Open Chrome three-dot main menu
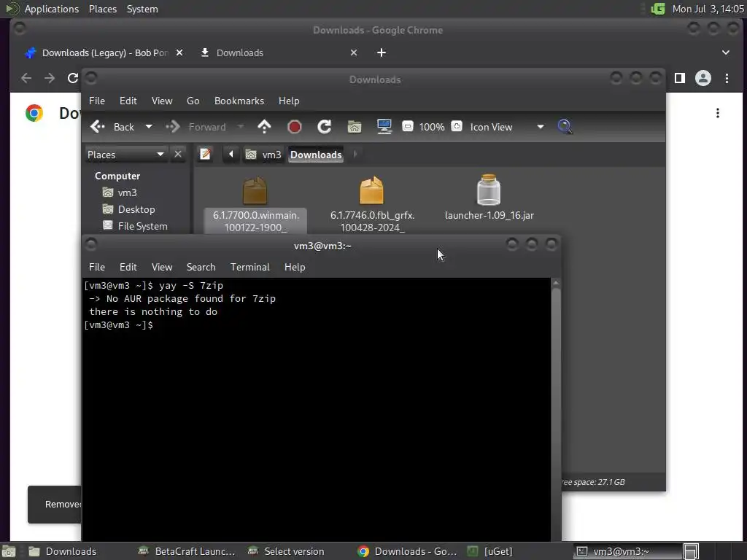 pos(727,78)
